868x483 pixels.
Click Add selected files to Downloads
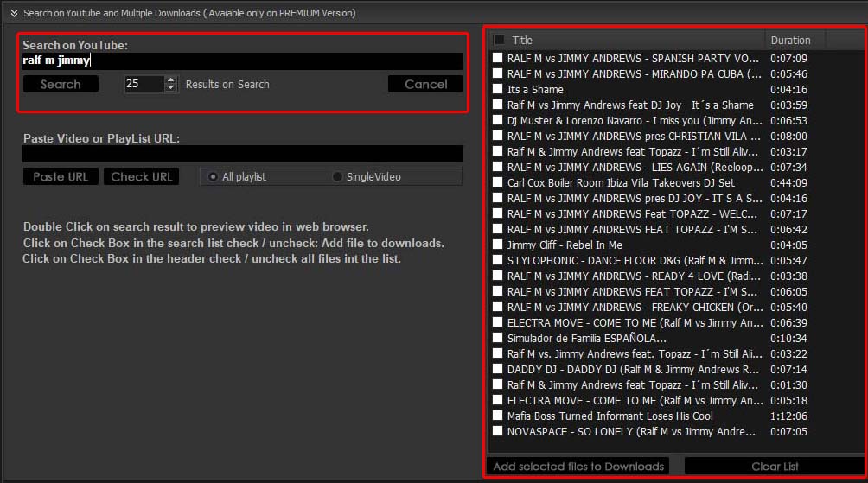coord(578,466)
